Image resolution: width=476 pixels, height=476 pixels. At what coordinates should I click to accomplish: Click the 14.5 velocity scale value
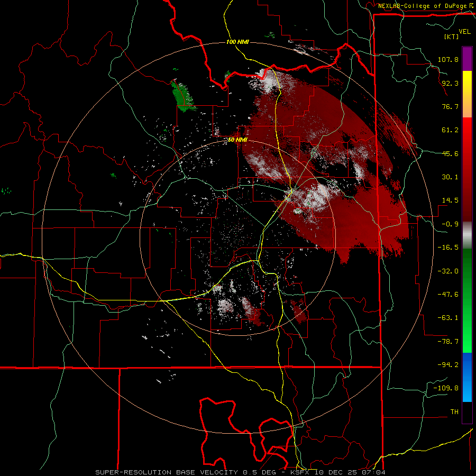pos(450,200)
